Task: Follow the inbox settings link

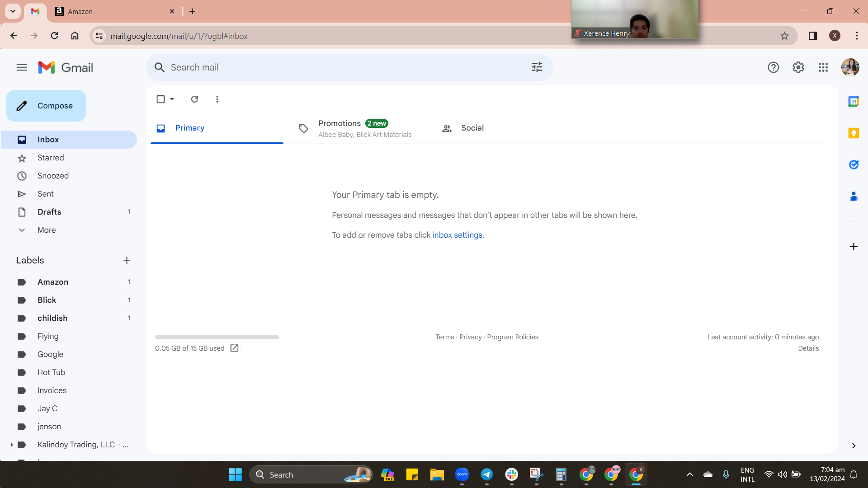Action: [457, 235]
